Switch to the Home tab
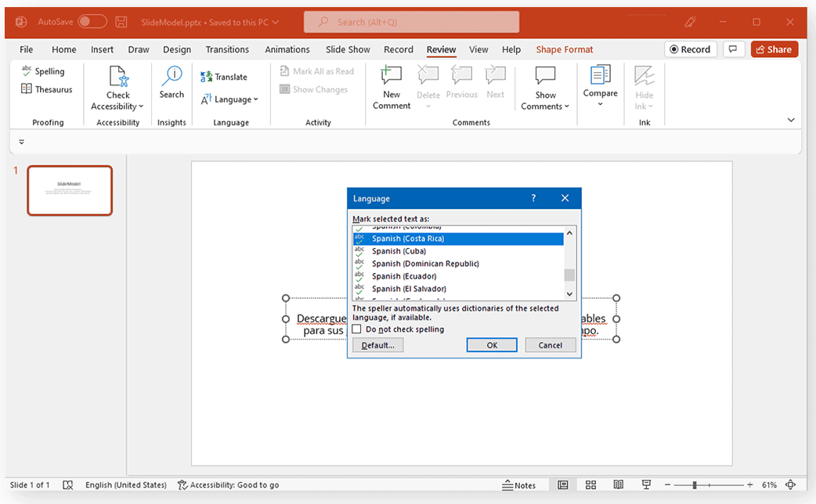The image size is (816, 504). point(64,49)
